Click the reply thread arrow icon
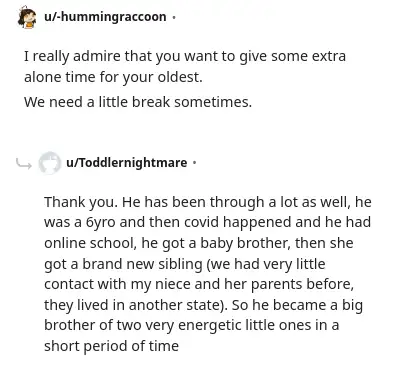 tap(24, 163)
